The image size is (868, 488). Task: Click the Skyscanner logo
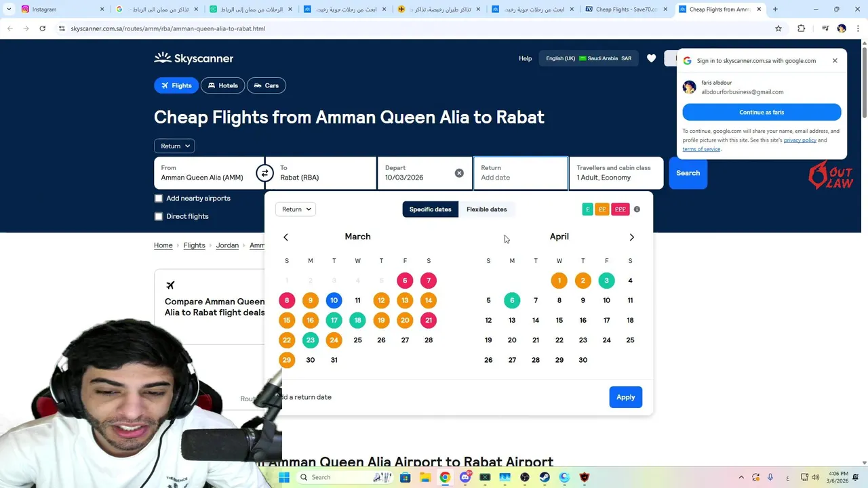click(193, 58)
